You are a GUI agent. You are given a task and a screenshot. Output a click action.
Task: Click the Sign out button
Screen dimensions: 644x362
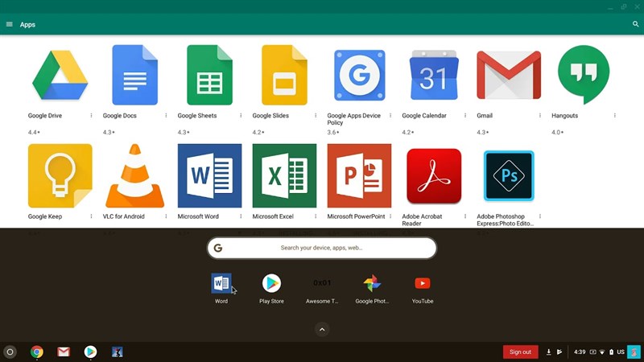(x=520, y=352)
